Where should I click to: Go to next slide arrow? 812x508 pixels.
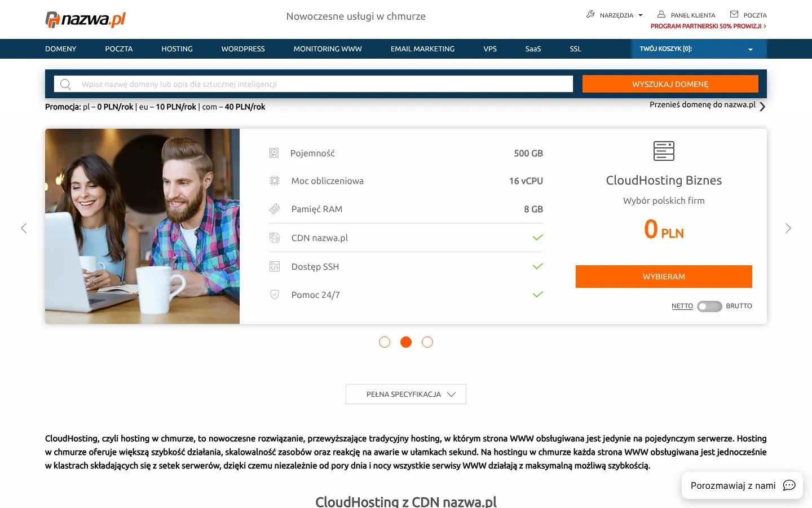[788, 228]
